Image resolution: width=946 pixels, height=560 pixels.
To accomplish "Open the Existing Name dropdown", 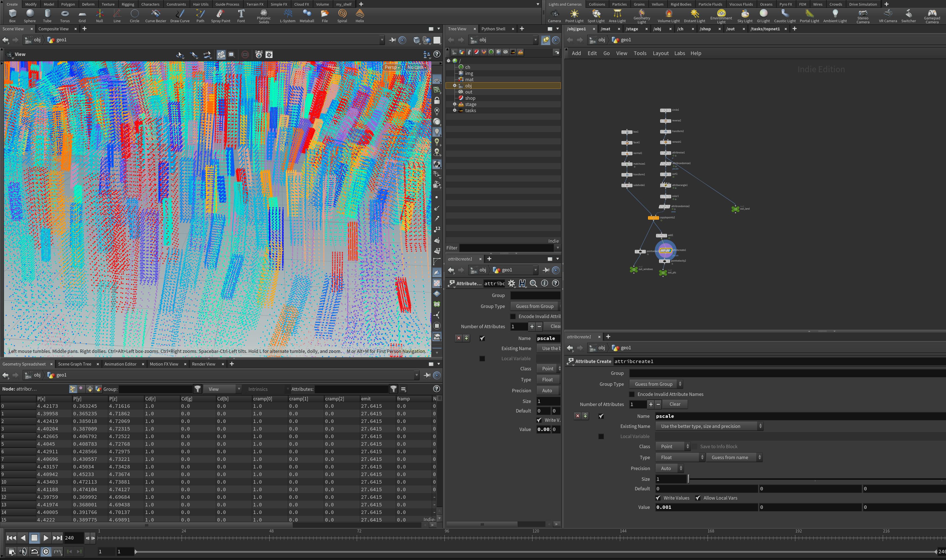I will [709, 426].
